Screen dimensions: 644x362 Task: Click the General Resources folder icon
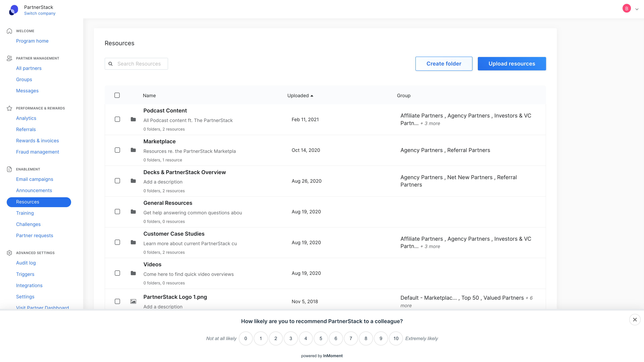[x=133, y=212]
